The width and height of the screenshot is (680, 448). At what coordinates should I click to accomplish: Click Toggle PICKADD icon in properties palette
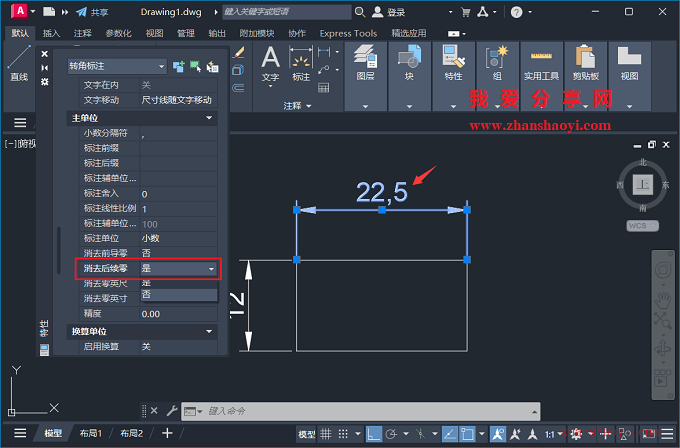(178, 66)
